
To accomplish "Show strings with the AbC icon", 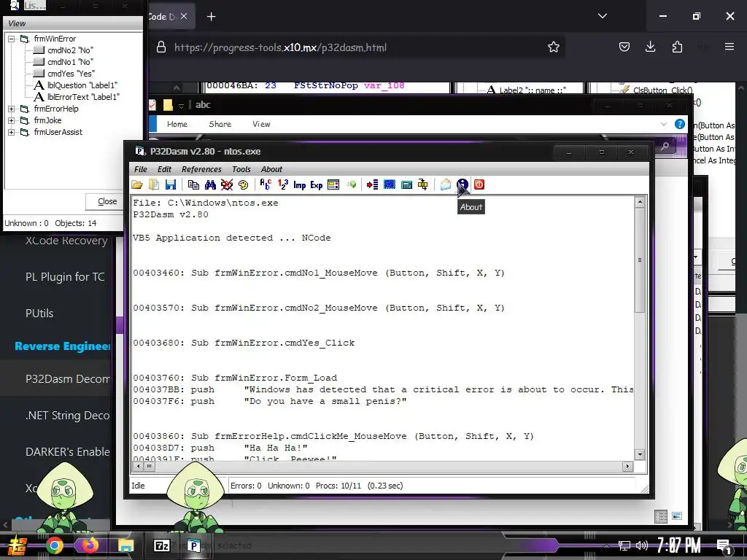I will pos(266,184).
